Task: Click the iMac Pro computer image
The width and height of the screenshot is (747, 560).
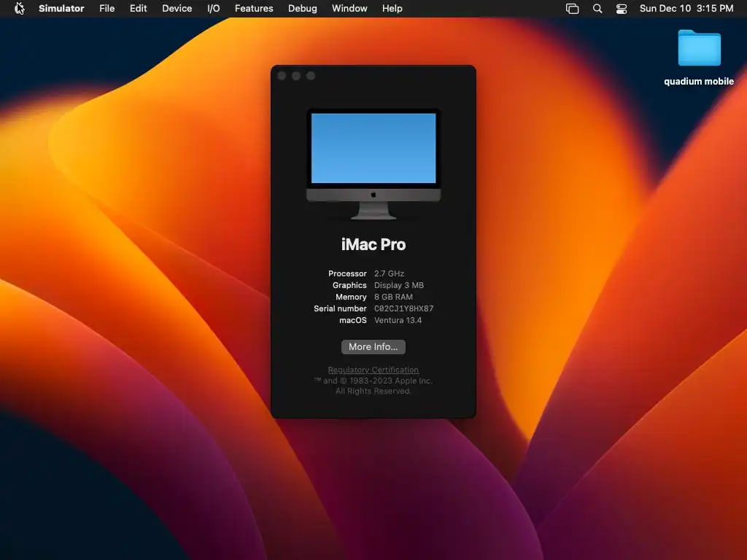Action: tap(373, 164)
